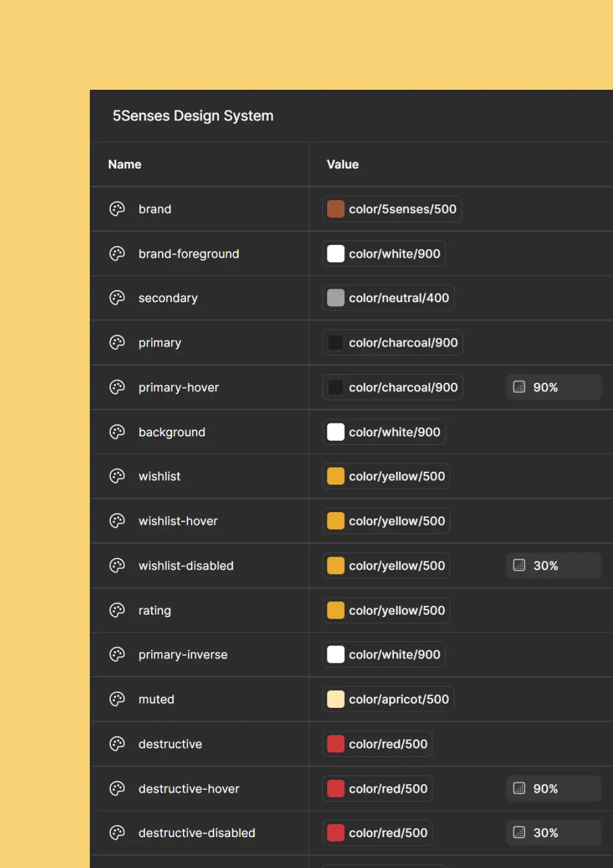The width and height of the screenshot is (613, 868).
Task: Click the opacity icon in primary-hover's 90% field
Action: point(519,387)
